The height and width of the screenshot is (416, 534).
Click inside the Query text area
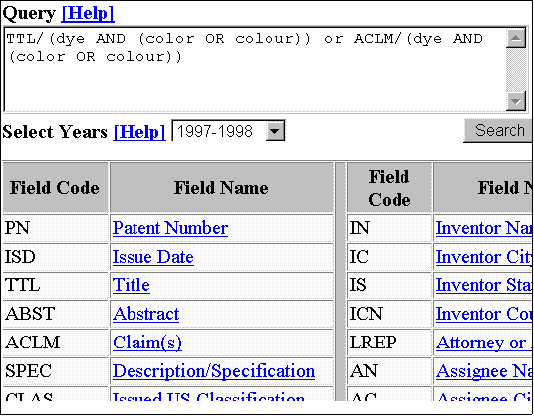click(255, 69)
